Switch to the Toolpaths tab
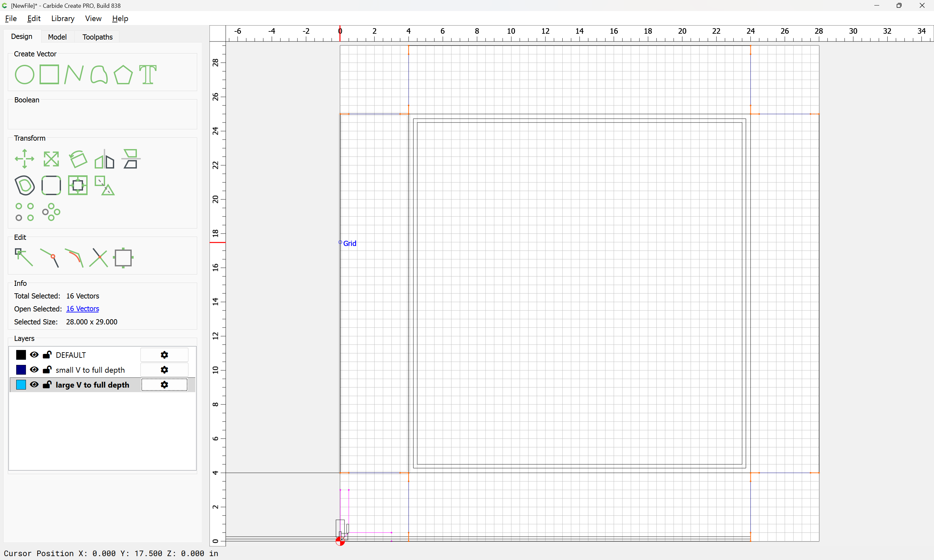Viewport: 934px width, 560px height. point(97,37)
